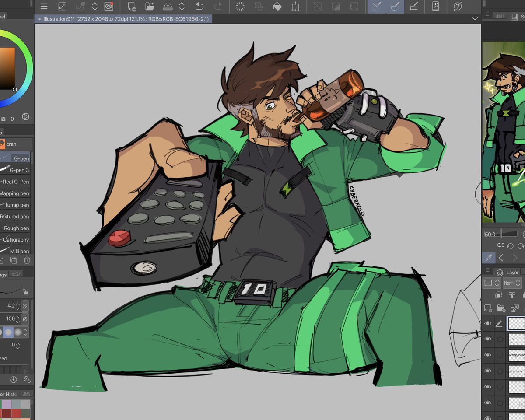This screenshot has width=525, height=420.
Task: Click the eyedropper icon under the navigator
Action: [x=489, y=258]
